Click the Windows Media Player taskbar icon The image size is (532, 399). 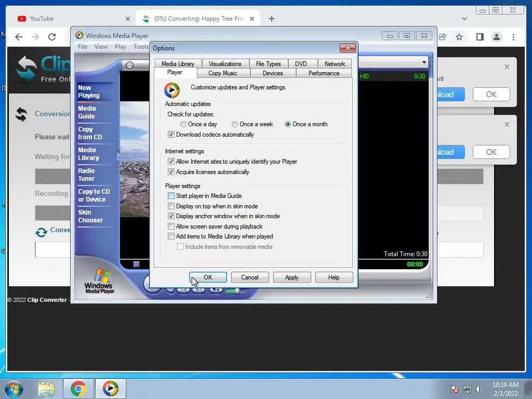(x=110, y=389)
